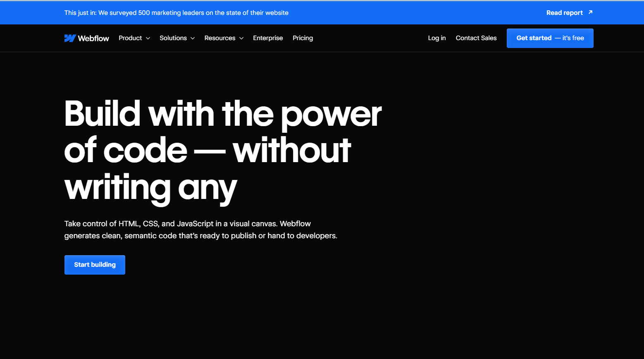Click the Get started button
The image size is (644, 359).
pos(550,38)
